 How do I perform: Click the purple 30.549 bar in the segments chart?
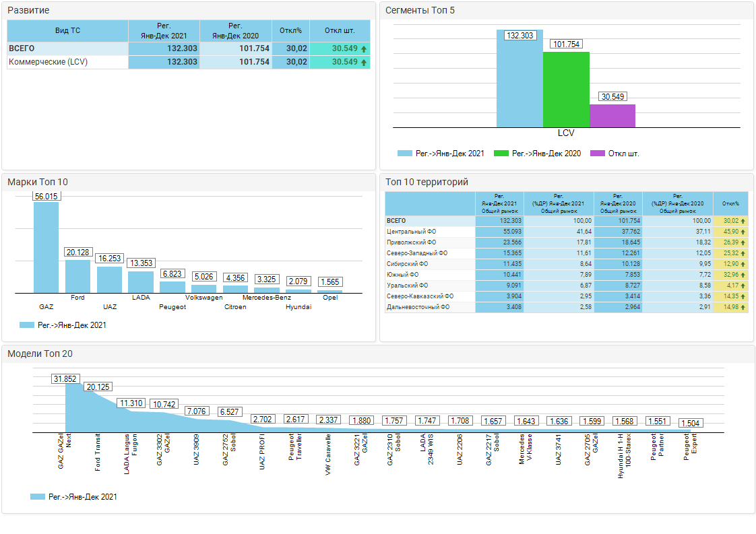tap(612, 116)
